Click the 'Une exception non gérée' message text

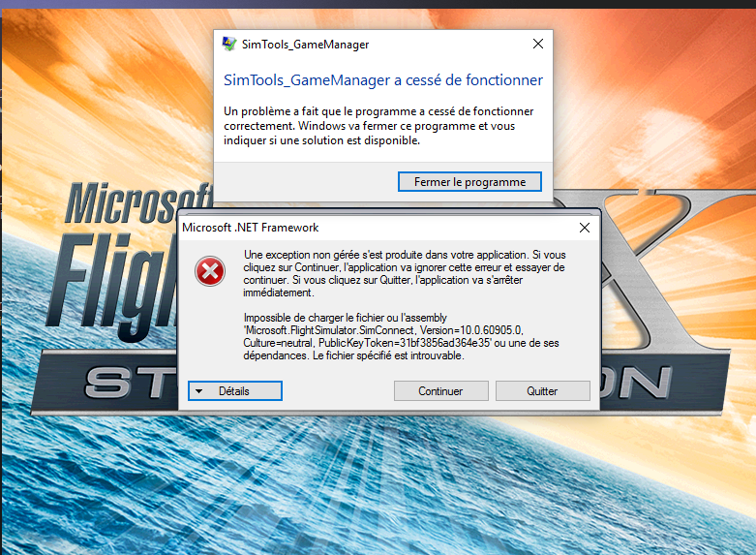pos(404,274)
